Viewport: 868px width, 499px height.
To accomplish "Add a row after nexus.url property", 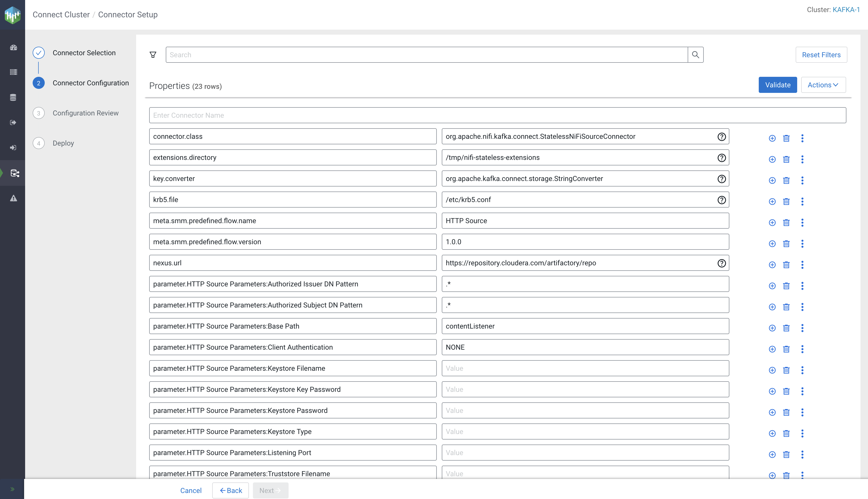I will click(772, 265).
